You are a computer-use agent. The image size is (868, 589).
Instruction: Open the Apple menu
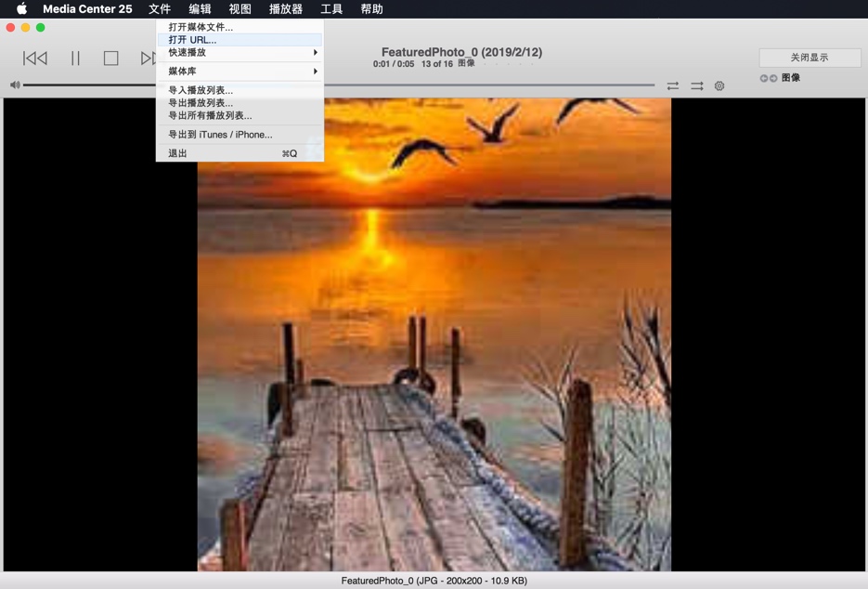[21, 9]
